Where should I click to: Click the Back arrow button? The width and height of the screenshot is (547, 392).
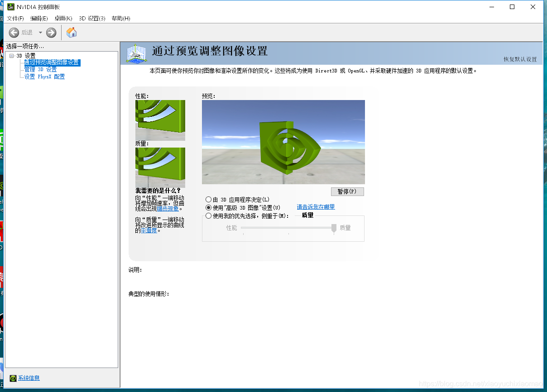tap(14, 33)
